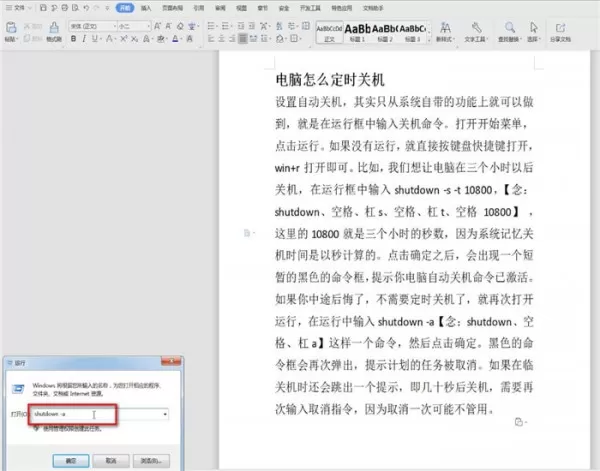600x471 pixels.
Task: Click the 确定 (OK) button in Run dialog
Action: pyautogui.click(x=71, y=461)
